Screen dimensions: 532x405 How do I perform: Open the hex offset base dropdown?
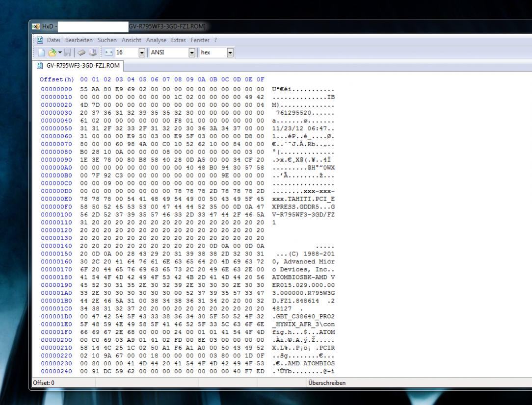[x=230, y=52]
